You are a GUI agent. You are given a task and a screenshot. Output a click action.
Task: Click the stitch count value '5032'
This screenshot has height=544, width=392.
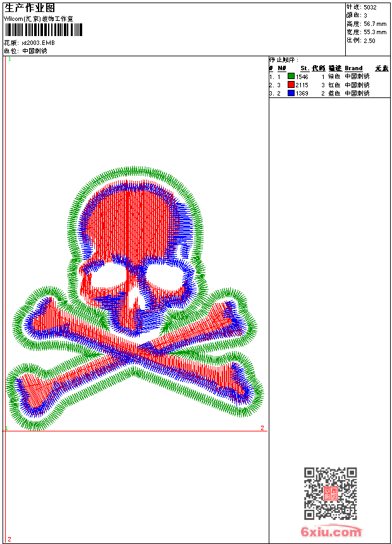370,8
